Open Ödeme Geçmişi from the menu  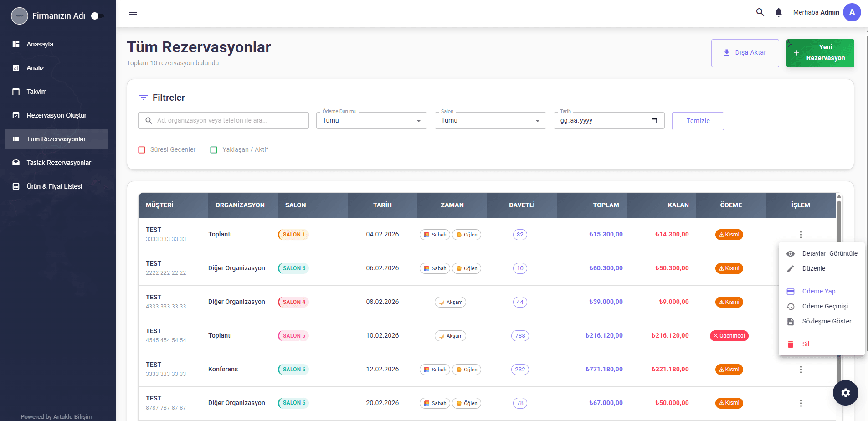(822, 306)
